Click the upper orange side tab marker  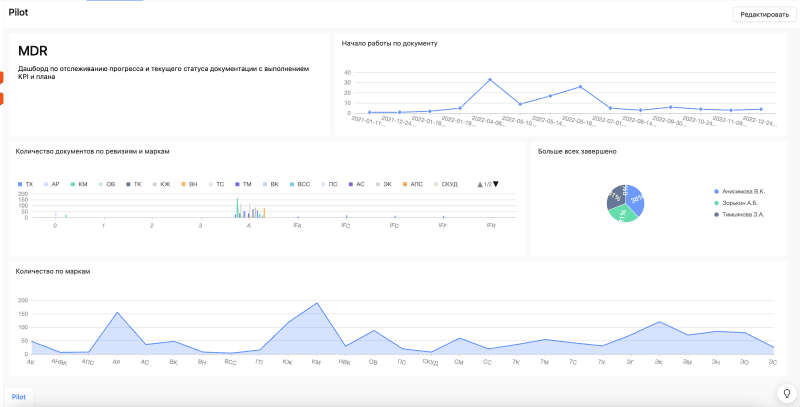click(2, 77)
